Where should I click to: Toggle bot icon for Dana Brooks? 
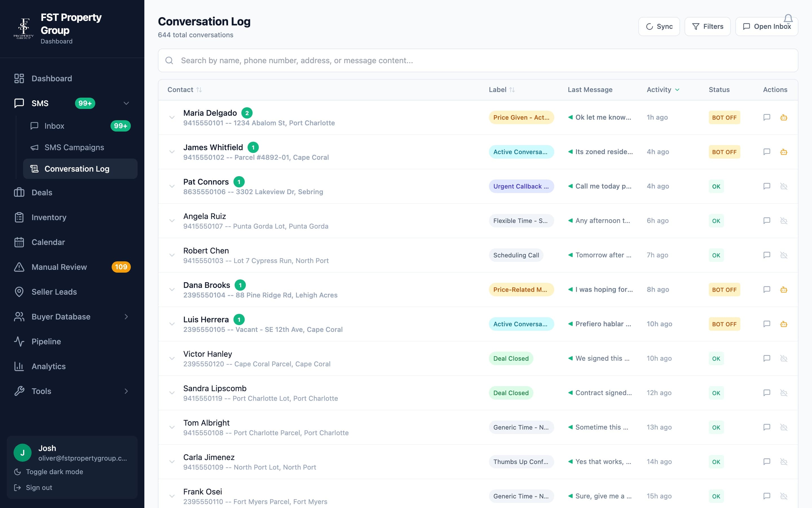[x=784, y=290]
